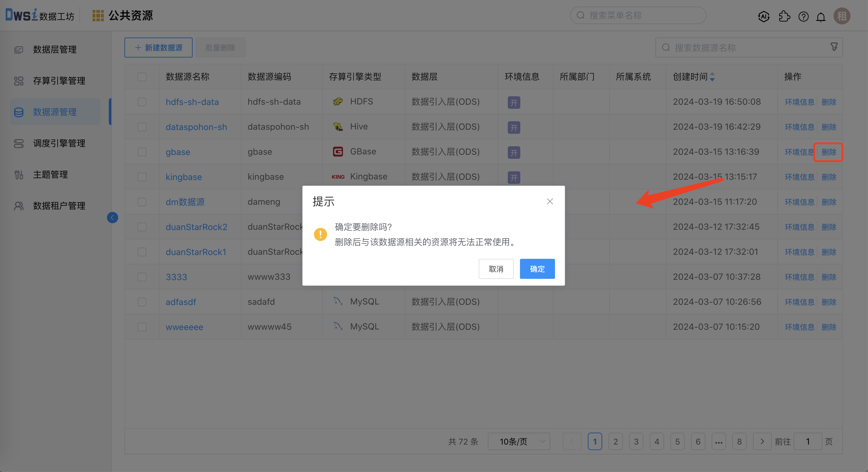
Task: Click the HDFS elephant icon in hdfs-sh-data row
Action: coord(337,101)
